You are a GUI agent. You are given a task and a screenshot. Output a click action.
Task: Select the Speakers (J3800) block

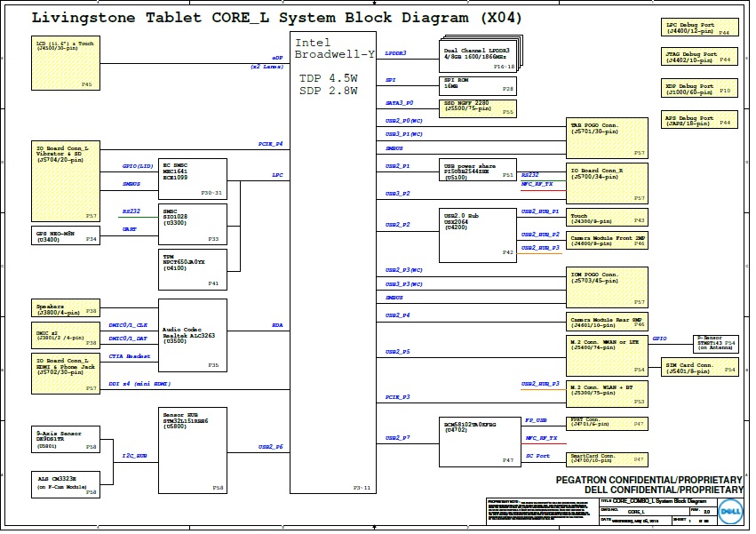pos(66,308)
